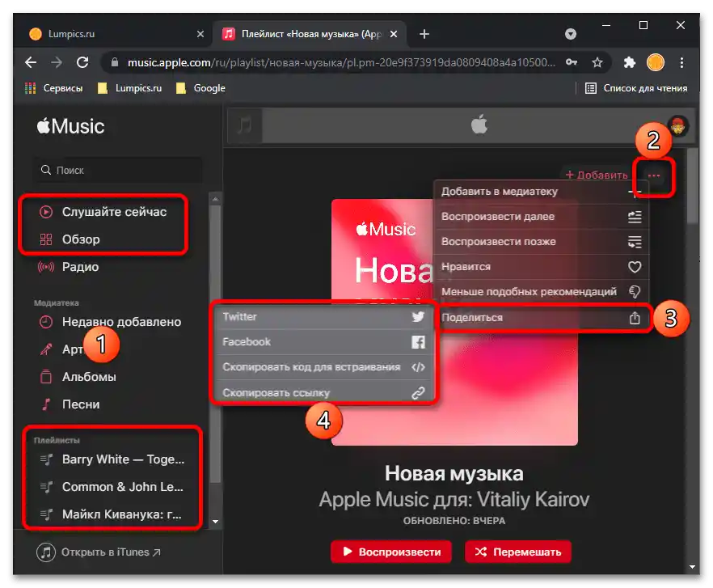Open the Майкл Киванука playlist
713x588 pixels.
(x=111, y=514)
